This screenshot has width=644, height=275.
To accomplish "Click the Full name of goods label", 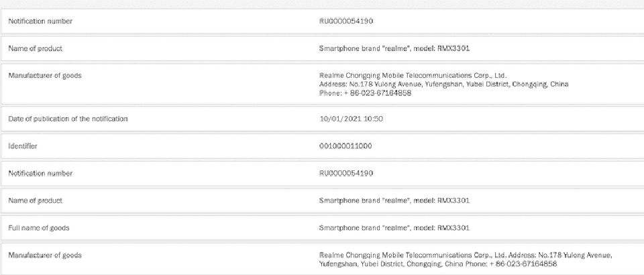I will (39, 228).
